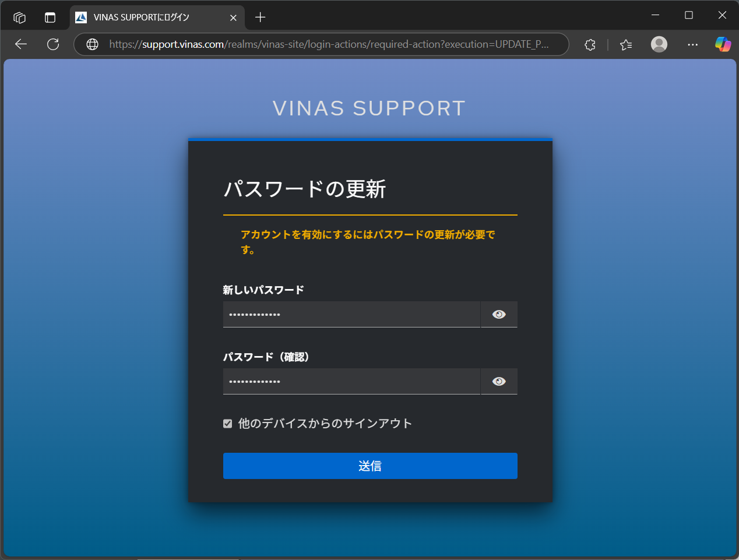Uncheck 他のデバイスからのサインアウト checkbox
739x560 pixels.
click(x=228, y=424)
